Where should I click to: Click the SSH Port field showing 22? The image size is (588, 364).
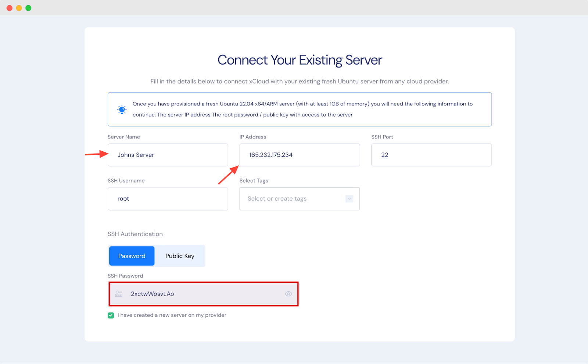point(431,155)
